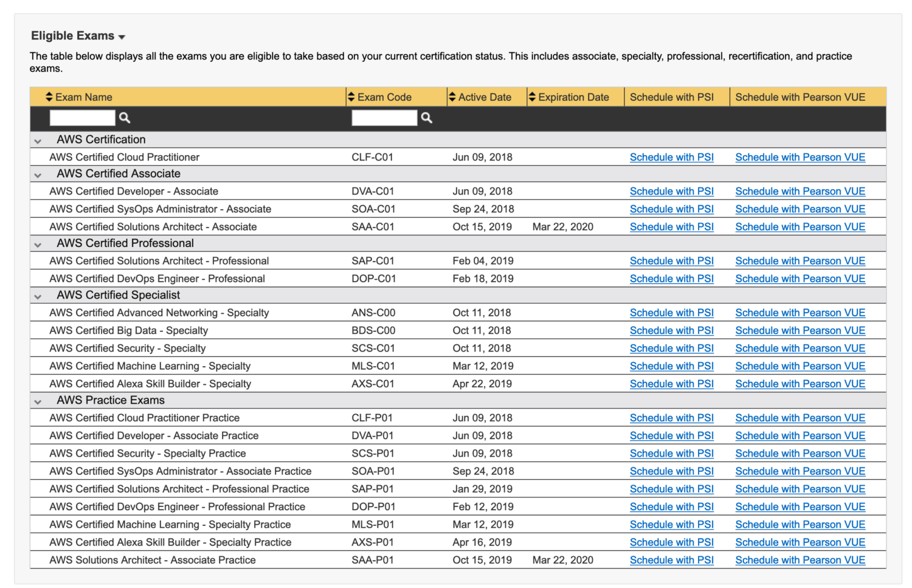Collapse the AWS Practice Exams group

click(38, 402)
